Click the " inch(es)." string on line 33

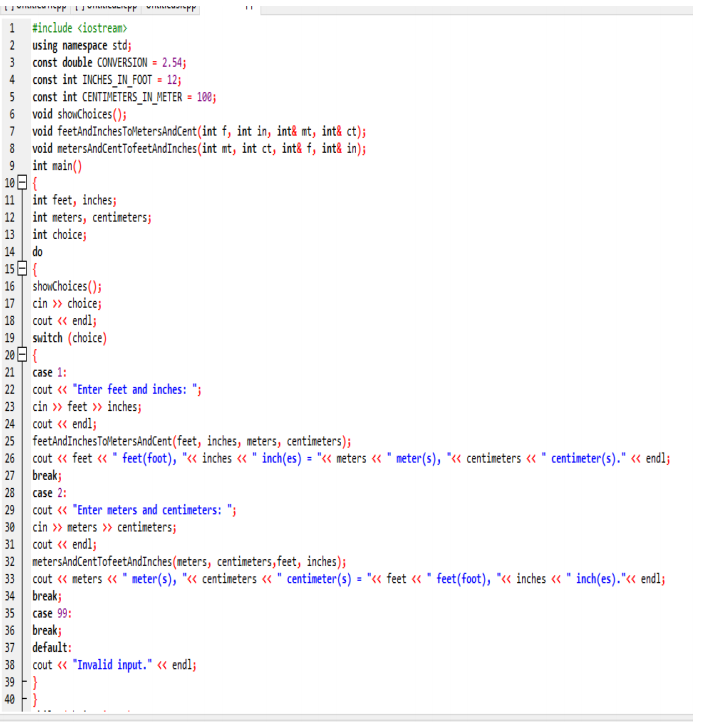click(x=596, y=579)
